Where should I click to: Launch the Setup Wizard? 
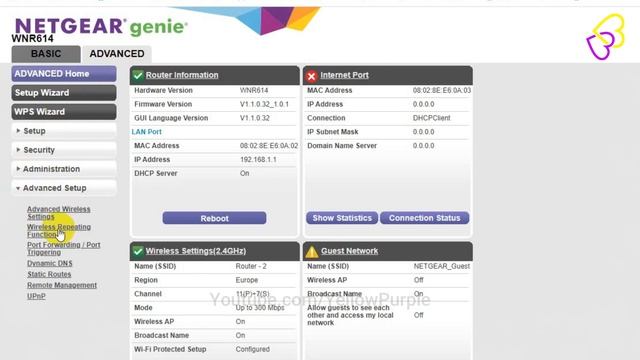[x=64, y=93]
